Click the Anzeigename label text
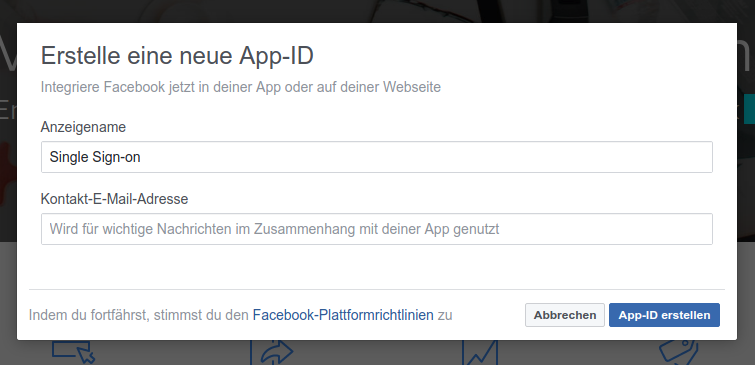The image size is (755, 365). click(x=83, y=127)
